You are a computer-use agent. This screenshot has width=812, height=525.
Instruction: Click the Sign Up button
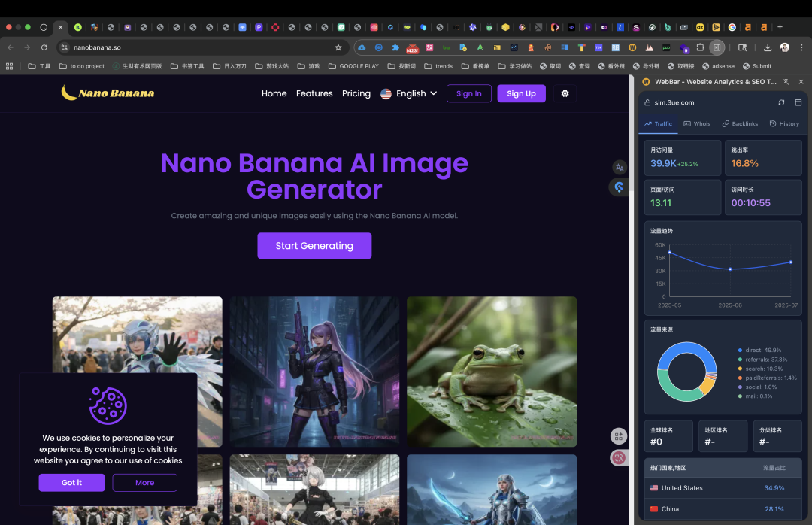tap(521, 93)
